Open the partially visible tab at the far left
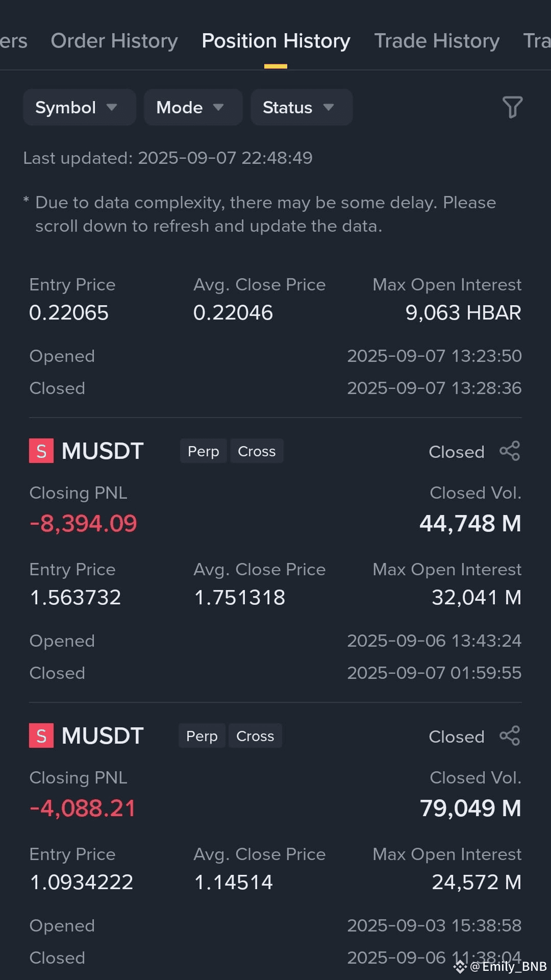 tap(14, 41)
